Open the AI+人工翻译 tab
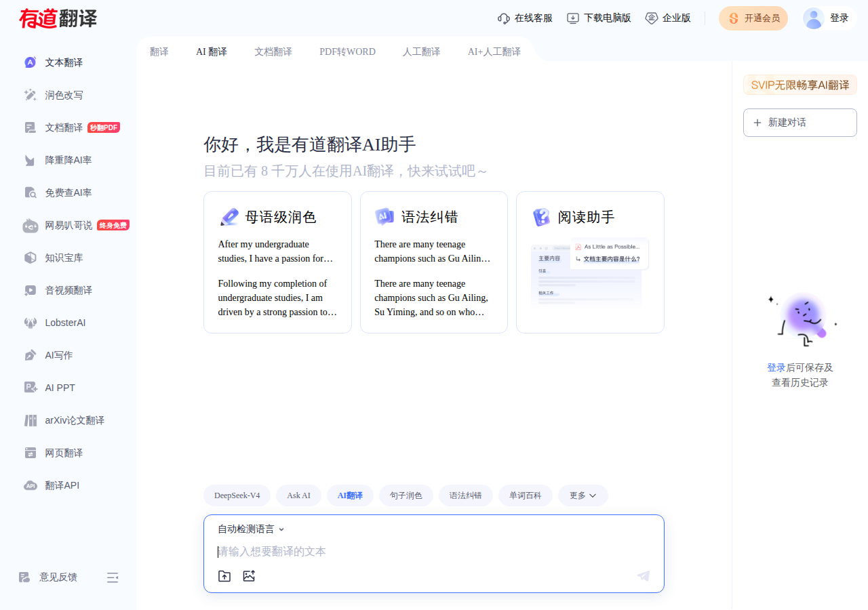 pyautogui.click(x=494, y=52)
